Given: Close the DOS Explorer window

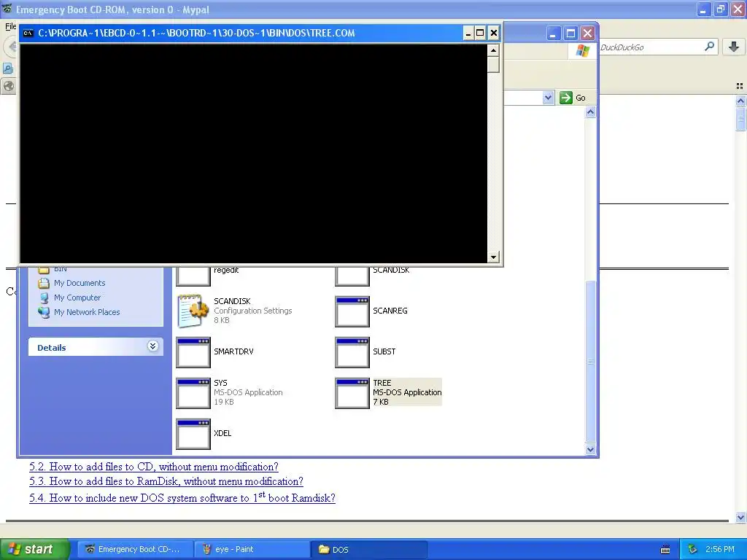Looking at the screenshot, I should click(x=588, y=34).
